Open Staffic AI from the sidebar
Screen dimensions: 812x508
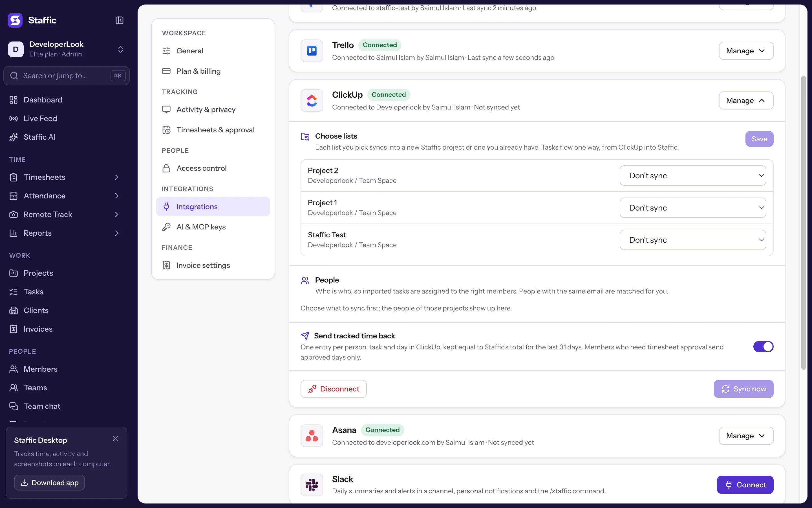point(67,137)
